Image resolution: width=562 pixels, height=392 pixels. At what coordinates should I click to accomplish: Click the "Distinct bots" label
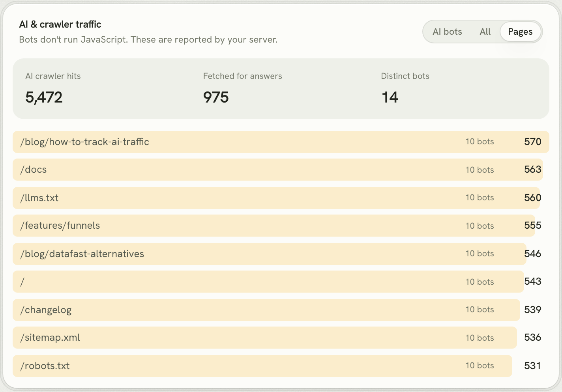pyautogui.click(x=405, y=76)
